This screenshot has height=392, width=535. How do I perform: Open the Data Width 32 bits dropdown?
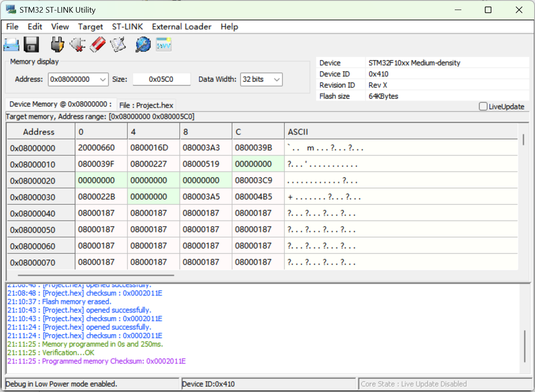tap(276, 79)
